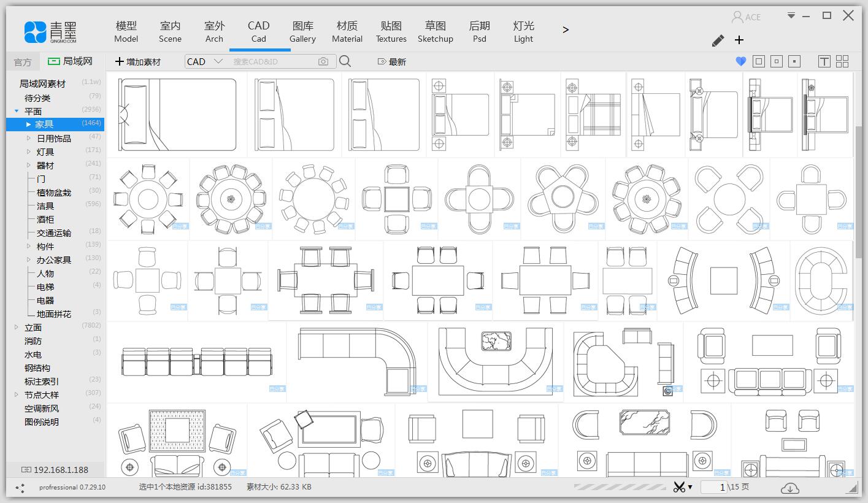Switch to four-square grid view
Image resolution: width=868 pixels, height=503 pixels.
(842, 61)
